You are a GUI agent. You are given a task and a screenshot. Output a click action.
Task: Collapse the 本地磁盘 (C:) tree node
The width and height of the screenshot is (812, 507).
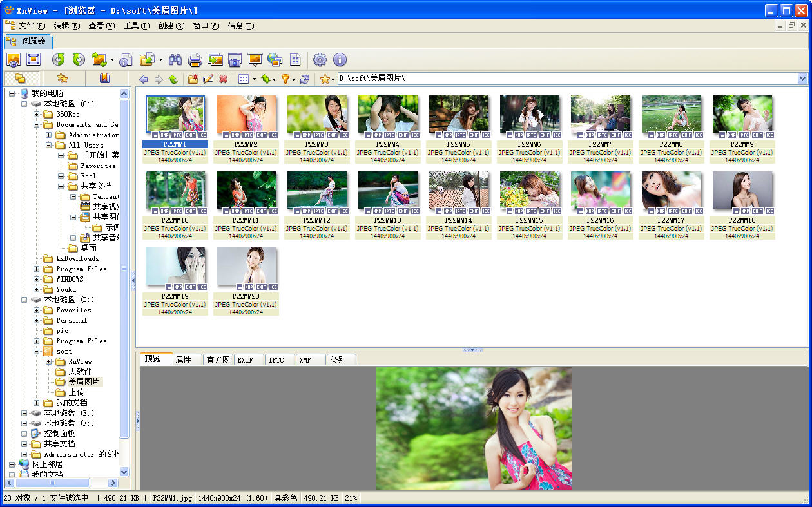tap(24, 104)
